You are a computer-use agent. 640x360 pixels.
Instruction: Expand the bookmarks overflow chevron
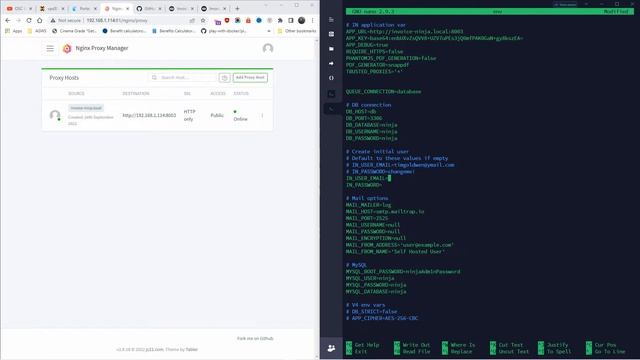coord(269,31)
